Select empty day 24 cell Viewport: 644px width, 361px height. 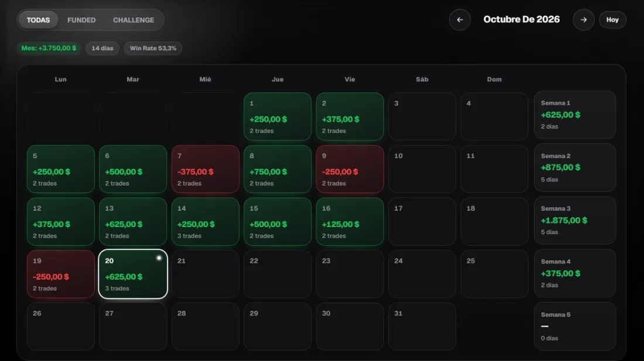(x=422, y=274)
